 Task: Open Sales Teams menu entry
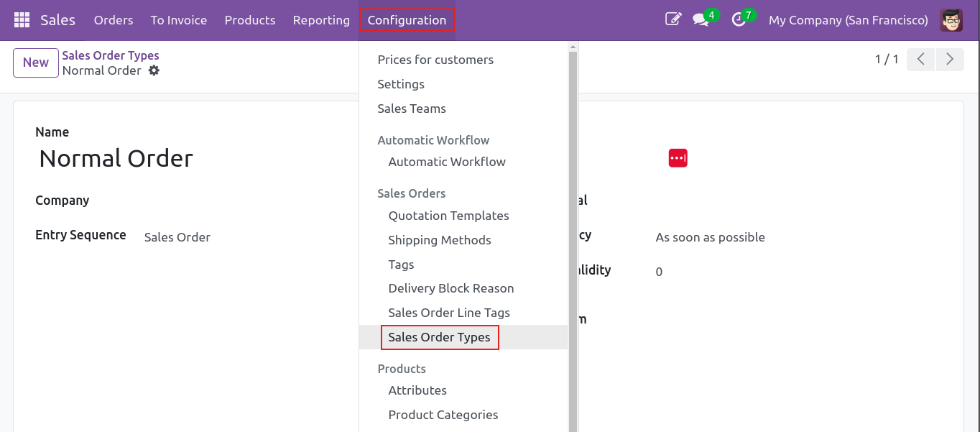click(x=463, y=109)
